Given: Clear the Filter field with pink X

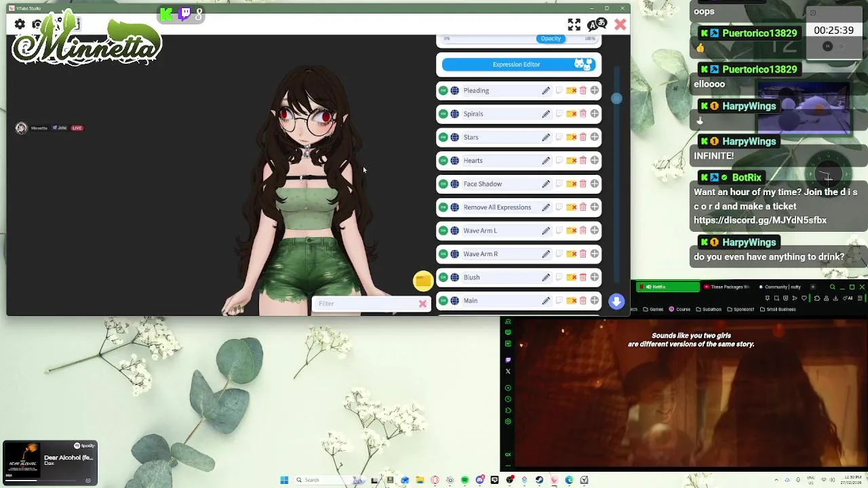Looking at the screenshot, I should [x=422, y=304].
